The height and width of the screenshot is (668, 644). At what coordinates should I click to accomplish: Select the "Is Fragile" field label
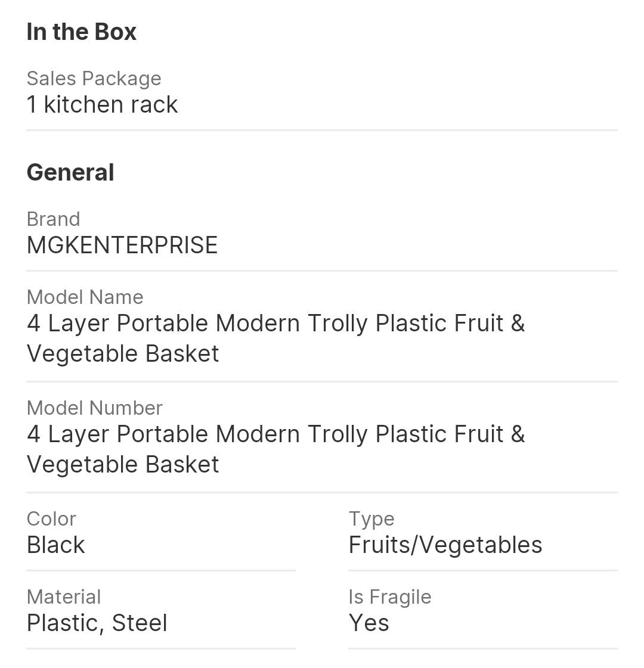coord(389,596)
